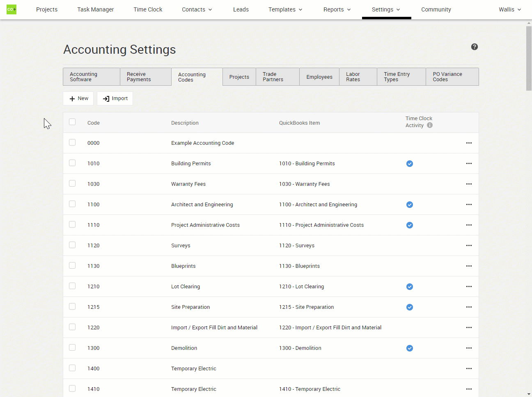Expand the Contacts dropdown menu
Screen dimensions: 532x397
pos(197,9)
